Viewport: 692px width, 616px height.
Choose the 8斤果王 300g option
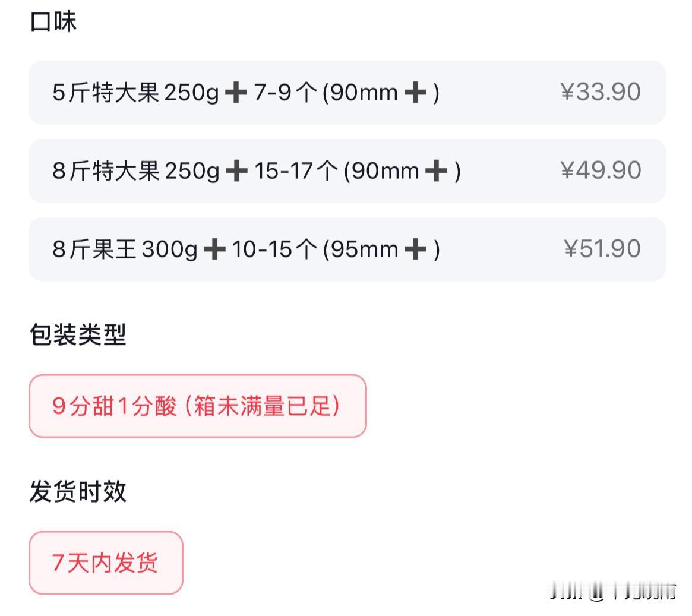click(x=347, y=249)
